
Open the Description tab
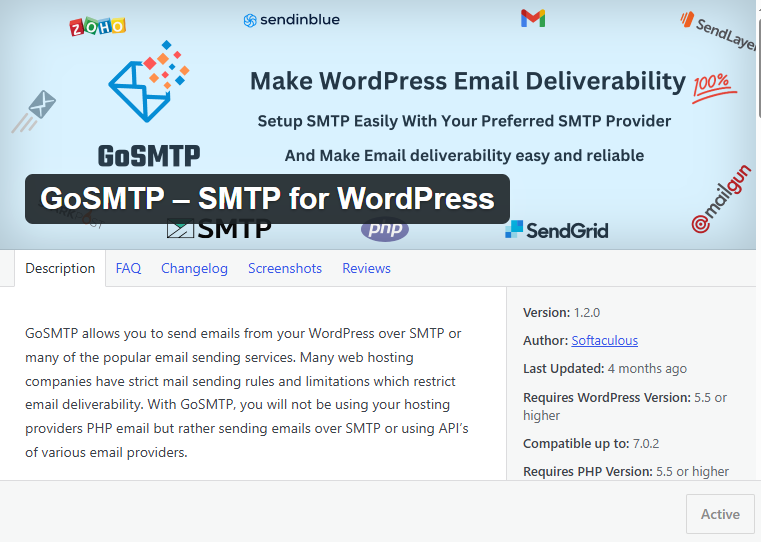(60, 268)
